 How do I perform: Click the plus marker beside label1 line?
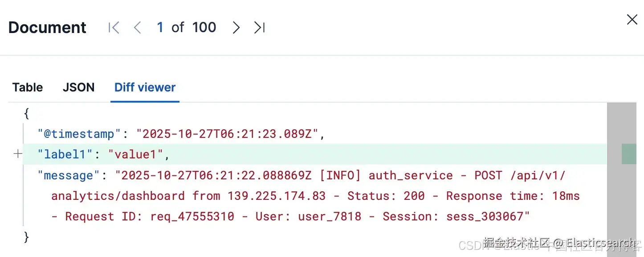(x=18, y=154)
